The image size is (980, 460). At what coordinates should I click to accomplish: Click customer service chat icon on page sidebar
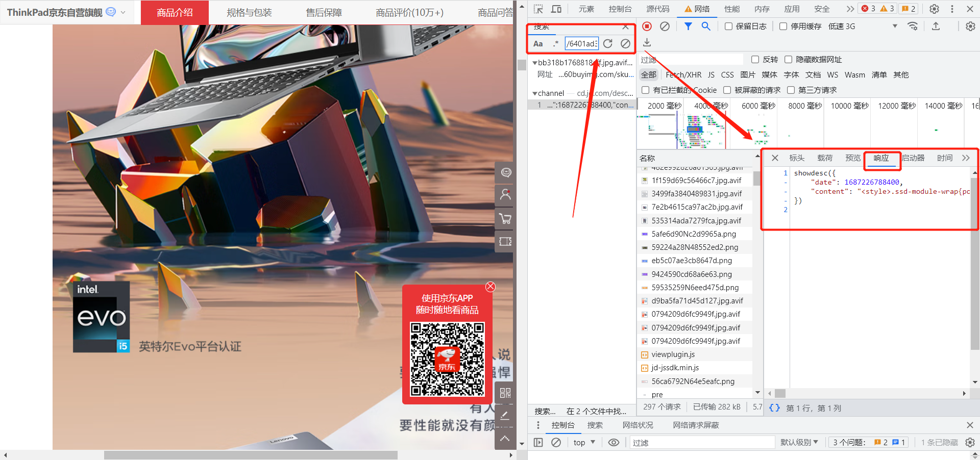point(505,172)
